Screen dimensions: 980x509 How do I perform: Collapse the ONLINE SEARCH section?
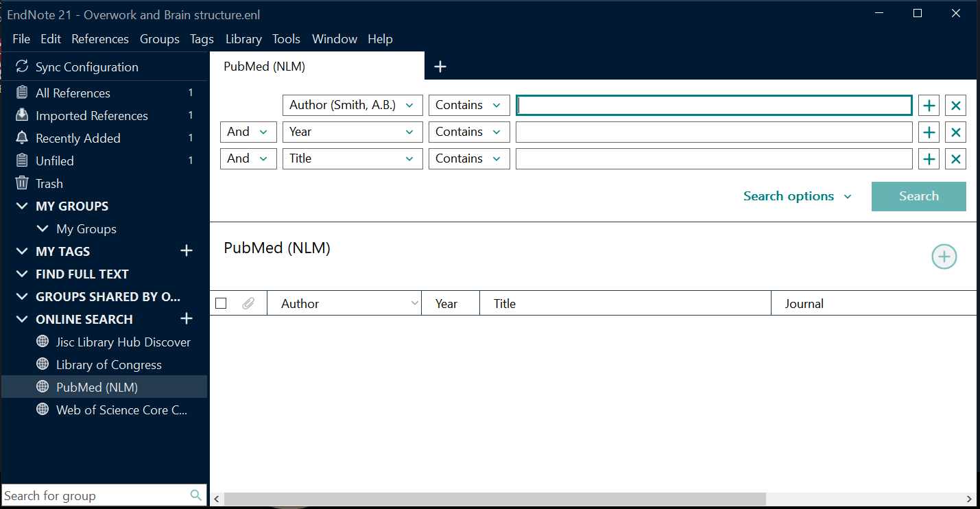click(22, 319)
